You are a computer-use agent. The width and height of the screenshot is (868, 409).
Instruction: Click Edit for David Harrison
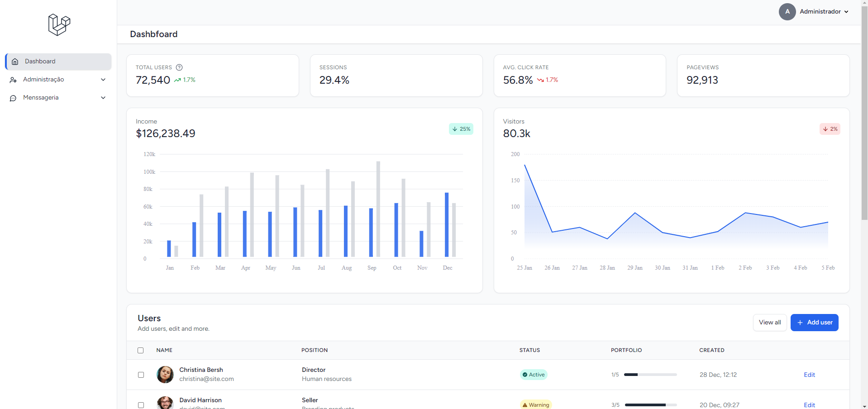(809, 405)
